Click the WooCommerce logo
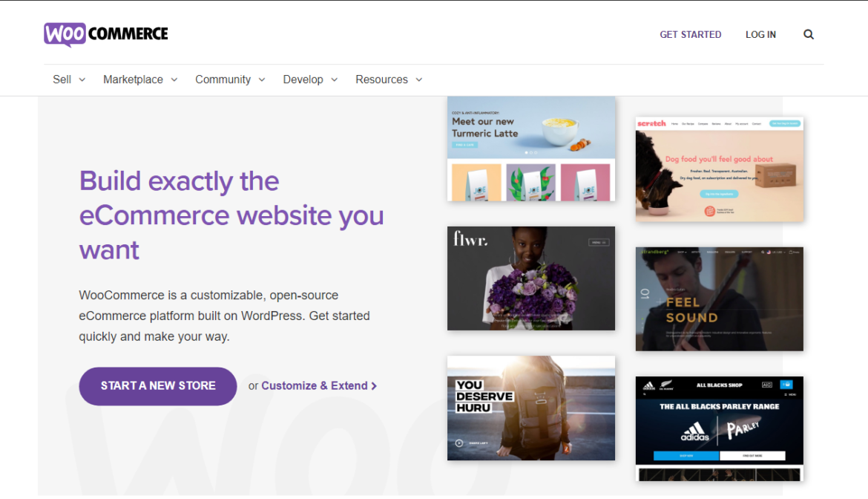Viewport: 868px width, 499px height. [106, 34]
